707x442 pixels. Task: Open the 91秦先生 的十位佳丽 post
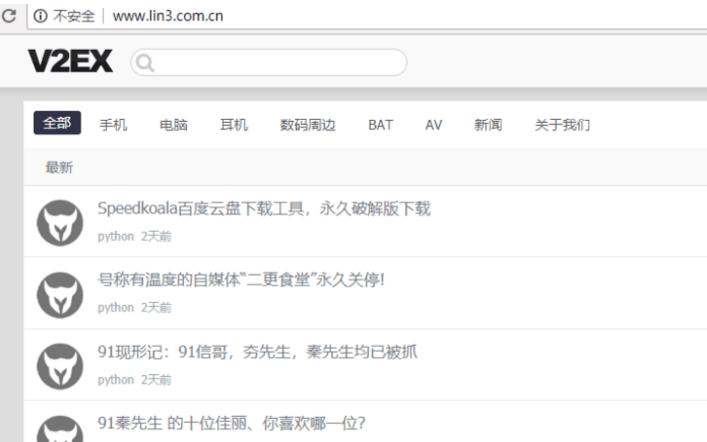[x=232, y=424]
